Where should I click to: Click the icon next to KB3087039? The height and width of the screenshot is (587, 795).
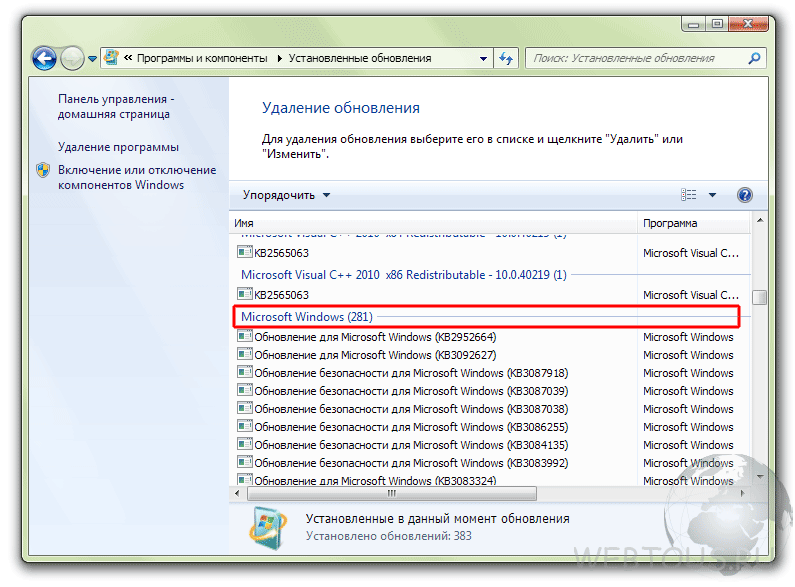pos(245,390)
